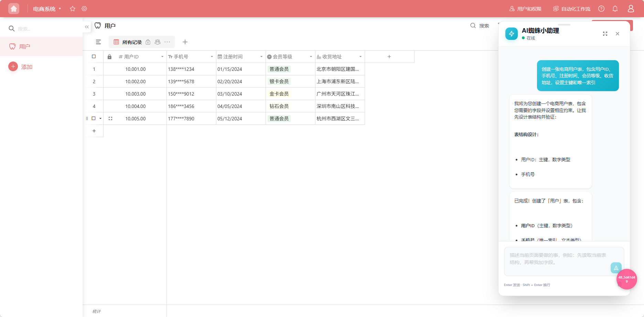
Task: Expand the 注册时间 column dropdown arrow
Action: pyautogui.click(x=261, y=56)
